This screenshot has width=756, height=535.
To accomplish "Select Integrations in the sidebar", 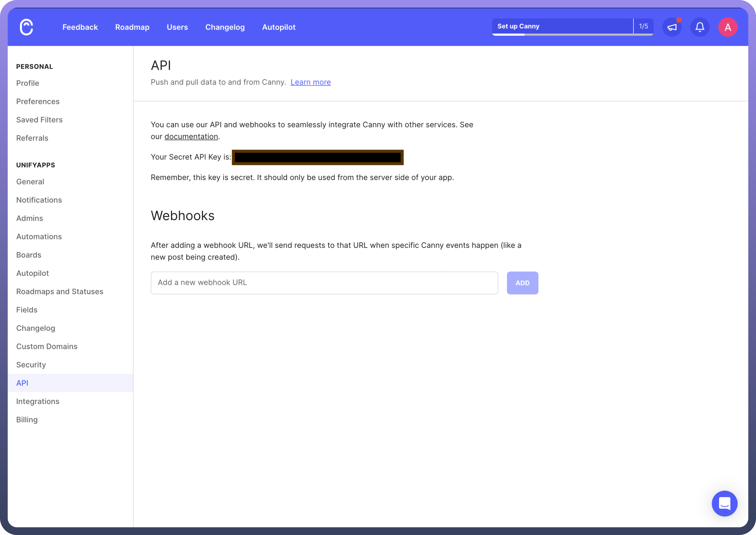I will click(38, 401).
